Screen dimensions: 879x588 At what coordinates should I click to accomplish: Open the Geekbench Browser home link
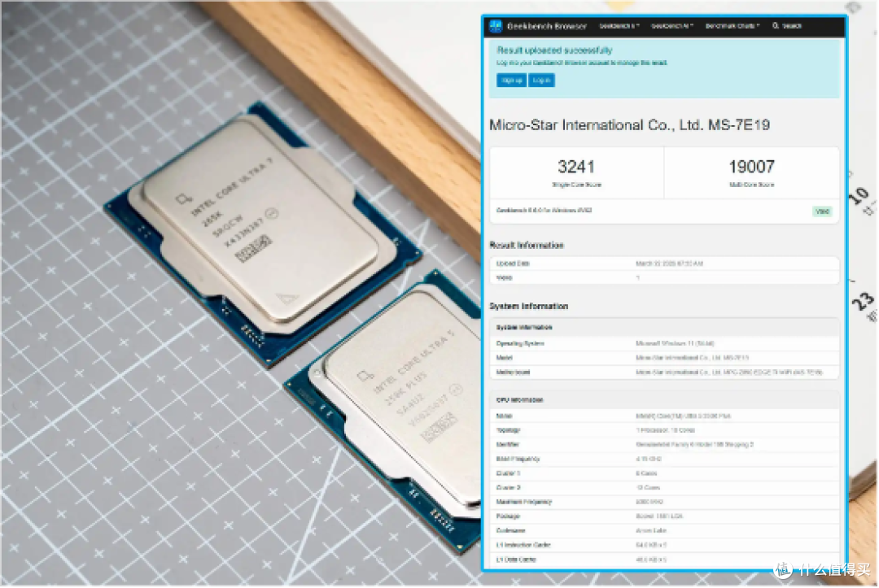pos(547,26)
